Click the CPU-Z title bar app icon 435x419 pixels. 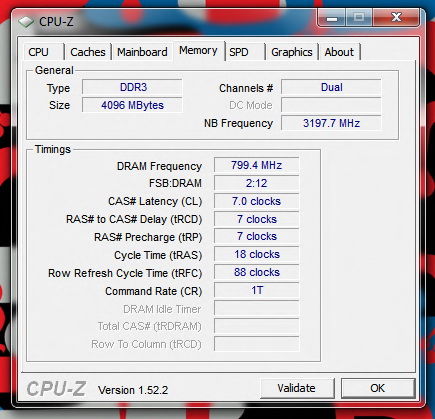[26, 22]
